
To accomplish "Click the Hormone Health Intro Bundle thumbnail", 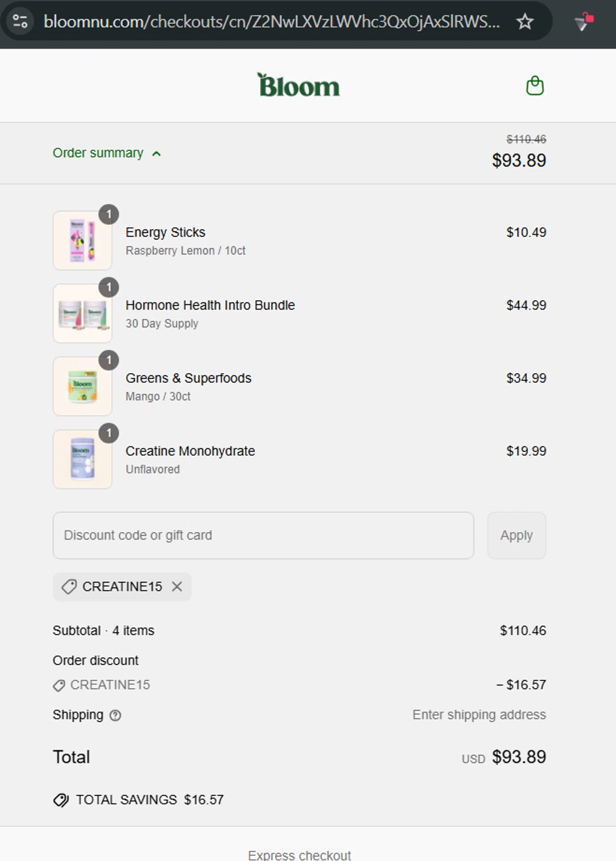I will pos(83,313).
